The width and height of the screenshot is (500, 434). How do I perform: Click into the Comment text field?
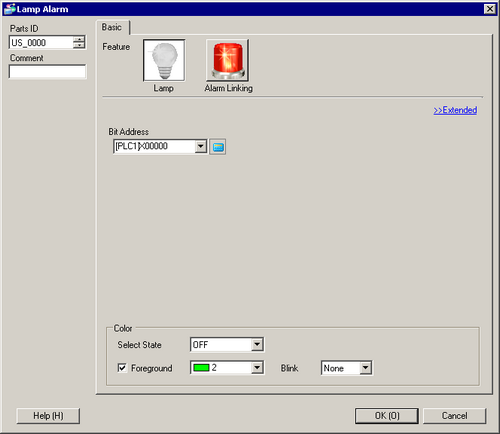coord(47,72)
